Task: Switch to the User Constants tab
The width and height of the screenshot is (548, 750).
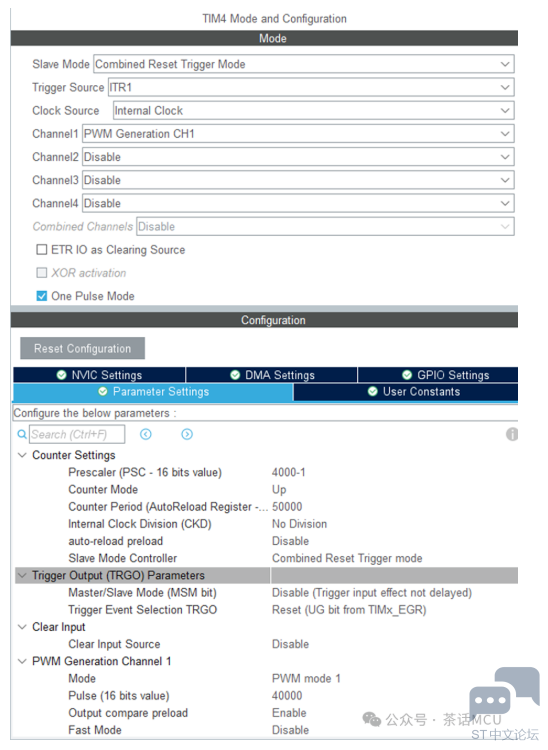Action: coord(406,392)
